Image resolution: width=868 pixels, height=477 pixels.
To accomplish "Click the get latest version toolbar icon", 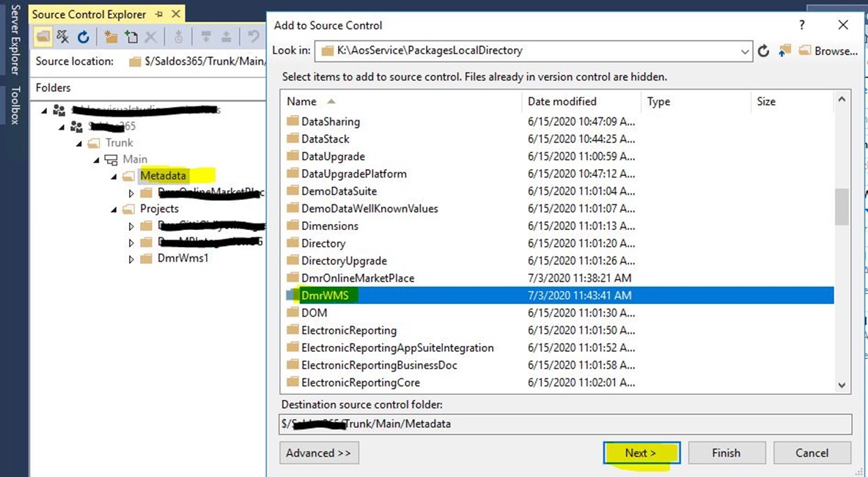I will click(x=178, y=37).
